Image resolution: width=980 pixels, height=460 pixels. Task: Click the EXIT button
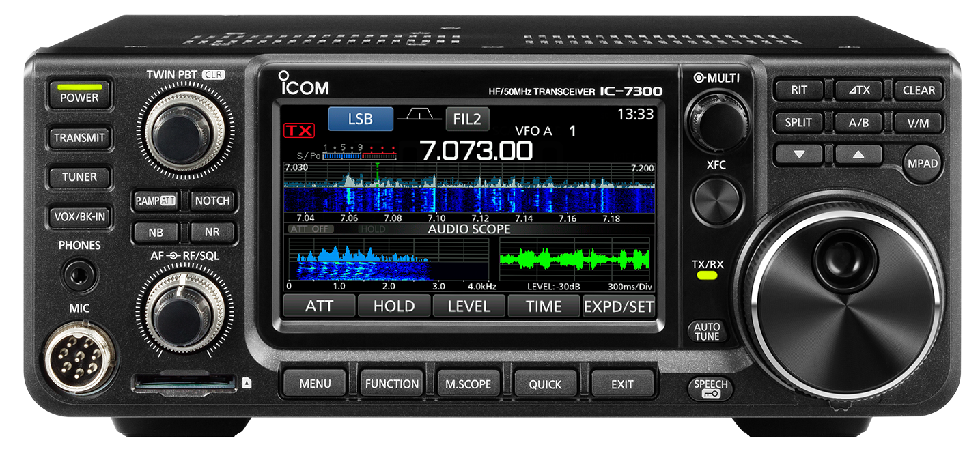(x=622, y=384)
